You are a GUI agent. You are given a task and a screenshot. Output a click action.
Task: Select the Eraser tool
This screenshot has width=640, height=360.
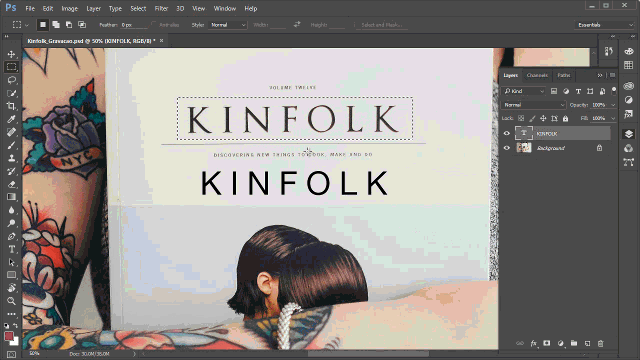pyautogui.click(x=11, y=184)
